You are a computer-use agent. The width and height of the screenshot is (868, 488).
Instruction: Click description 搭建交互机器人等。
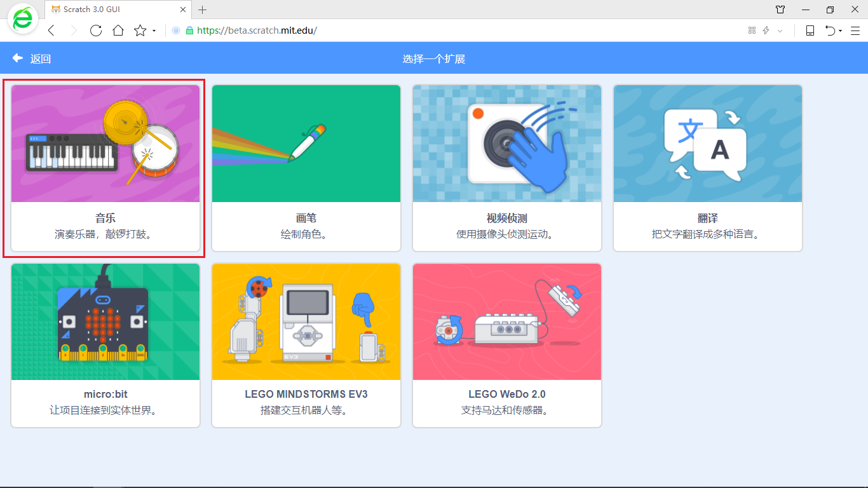[x=306, y=410]
